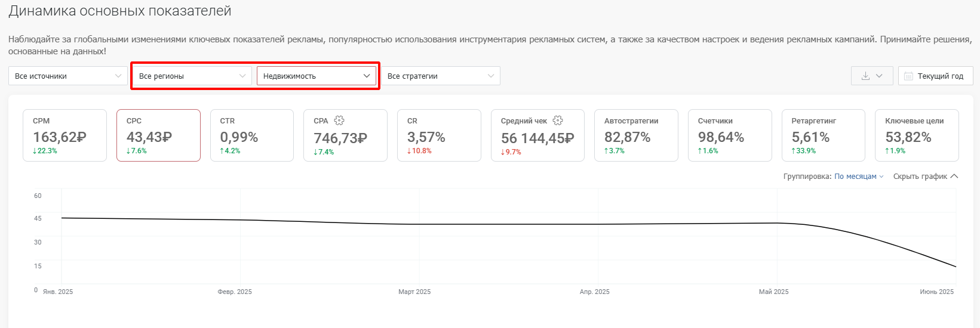Open Все регионы dropdown
980x328 pixels.
pos(192,76)
